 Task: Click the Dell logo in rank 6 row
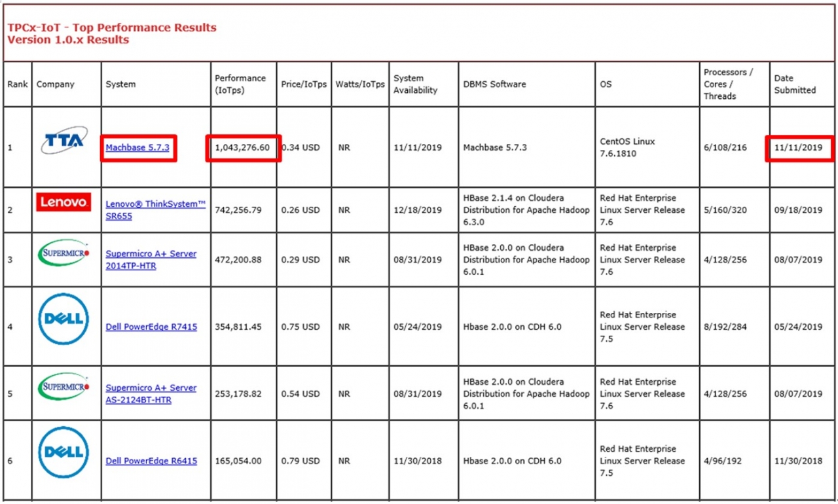pyautogui.click(x=64, y=452)
